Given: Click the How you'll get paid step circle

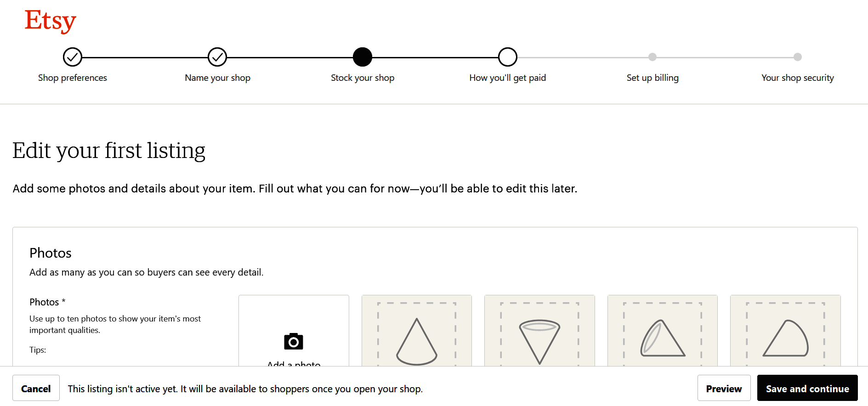Looking at the screenshot, I should tap(507, 57).
